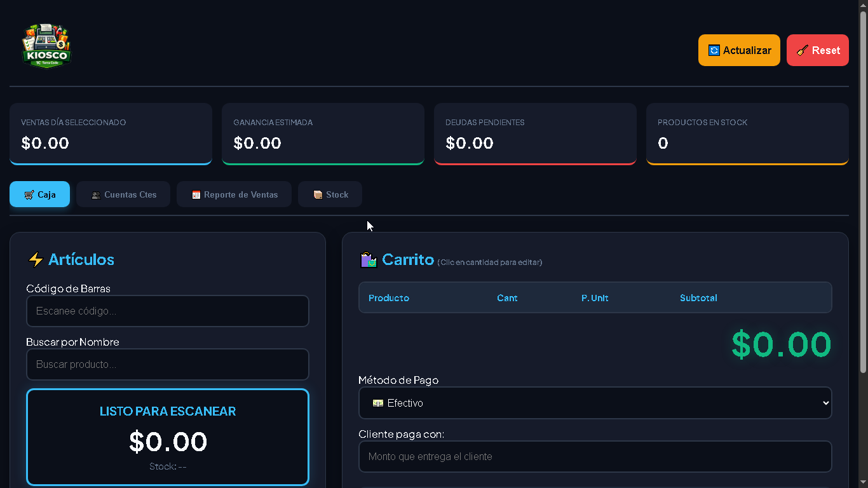Image resolution: width=868 pixels, height=488 pixels.
Task: Click the box icon in Stock tab
Action: [318, 195]
